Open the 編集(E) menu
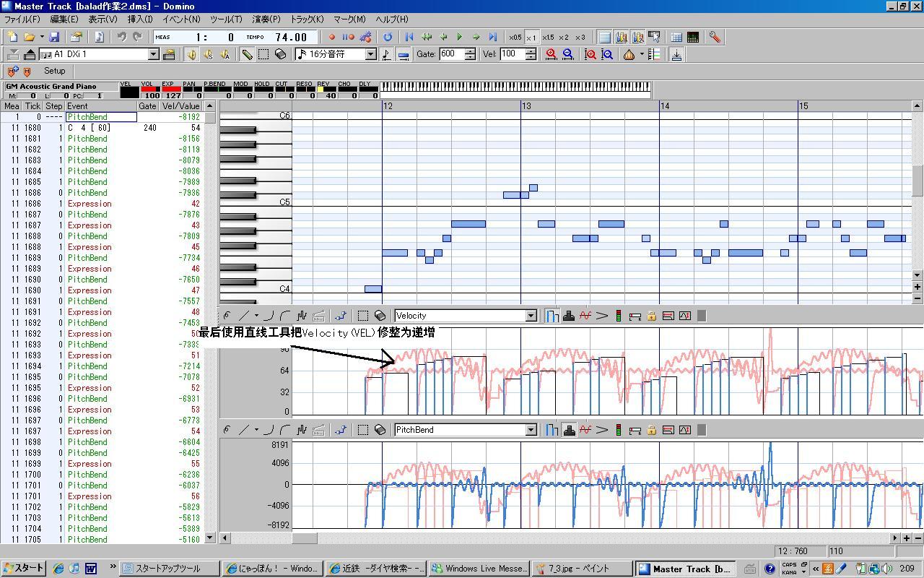The image size is (924, 578). pyautogui.click(x=64, y=20)
